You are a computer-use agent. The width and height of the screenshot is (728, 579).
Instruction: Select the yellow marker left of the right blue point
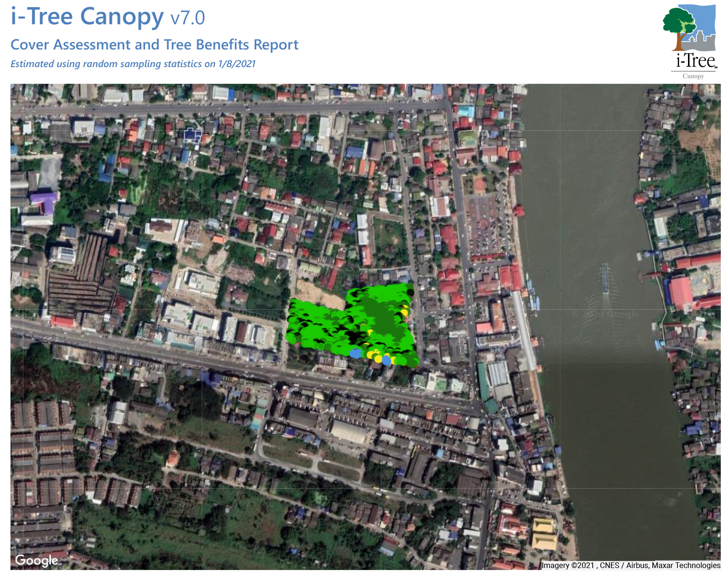pyautogui.click(x=378, y=359)
